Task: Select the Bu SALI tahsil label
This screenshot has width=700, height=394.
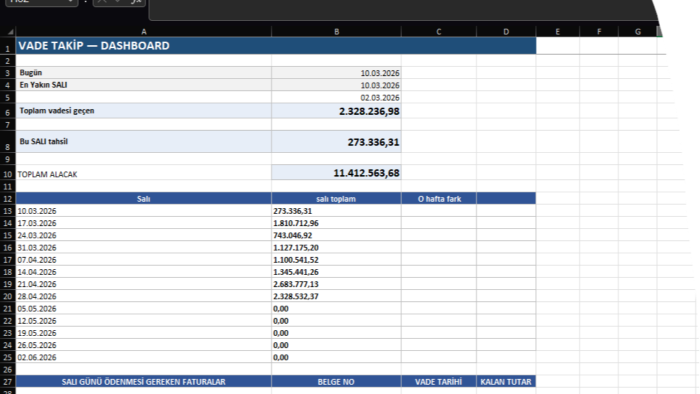Action: 144,142
